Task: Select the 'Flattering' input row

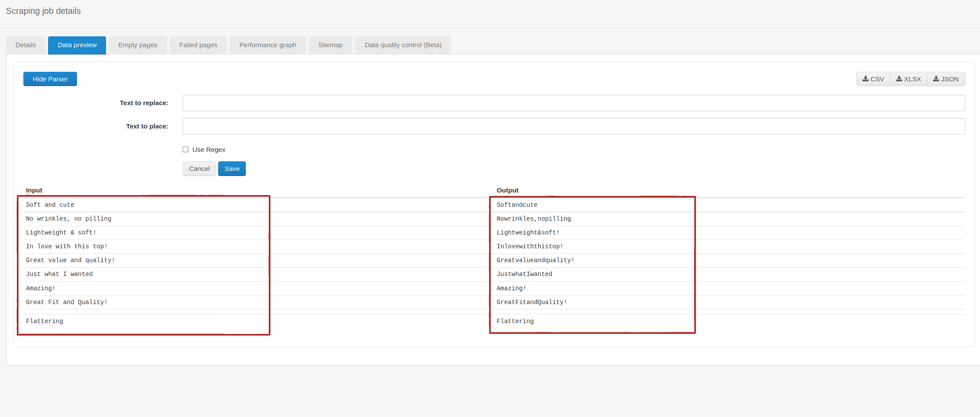Action: (45, 321)
